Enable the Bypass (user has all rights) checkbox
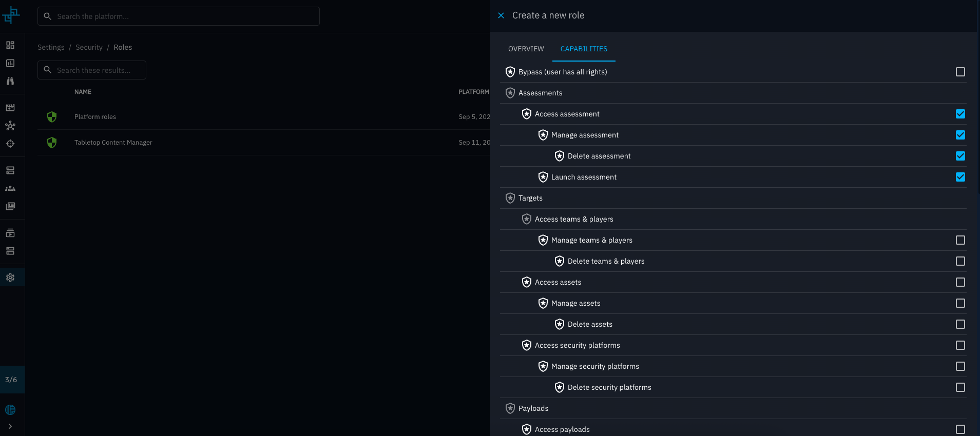Viewport: 980px width, 436px height. (960, 72)
